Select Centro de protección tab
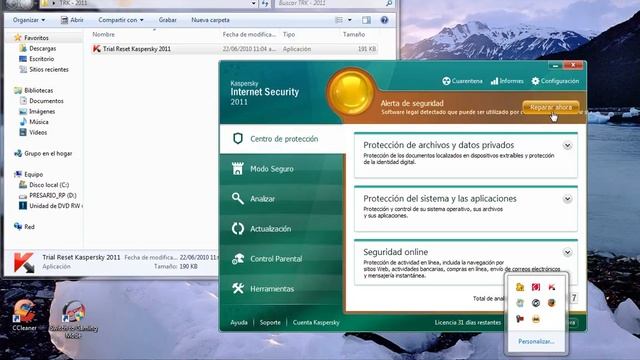The width and height of the screenshot is (640, 360). click(x=282, y=139)
